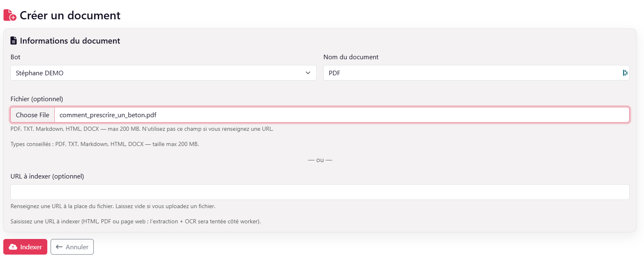Click the "Créer un document" page heading
Image resolution: width=644 pixels, height=262 pixels.
(70, 15)
